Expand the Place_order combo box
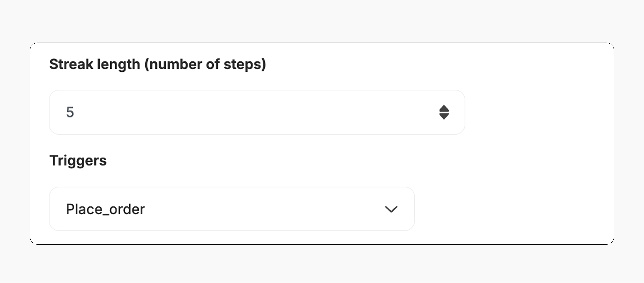The width and height of the screenshot is (644, 283). (232, 209)
